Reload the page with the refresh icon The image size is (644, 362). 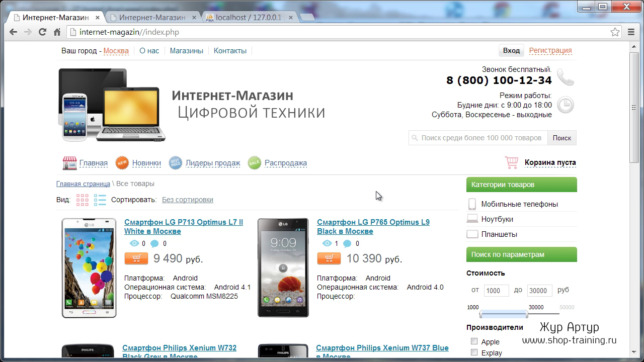click(42, 32)
